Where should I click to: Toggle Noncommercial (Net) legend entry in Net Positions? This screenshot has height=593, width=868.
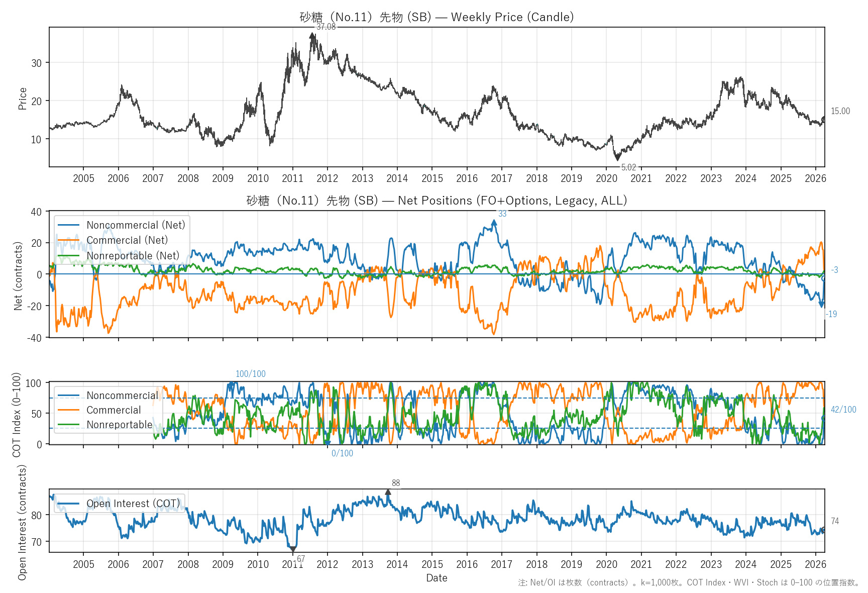click(x=136, y=225)
